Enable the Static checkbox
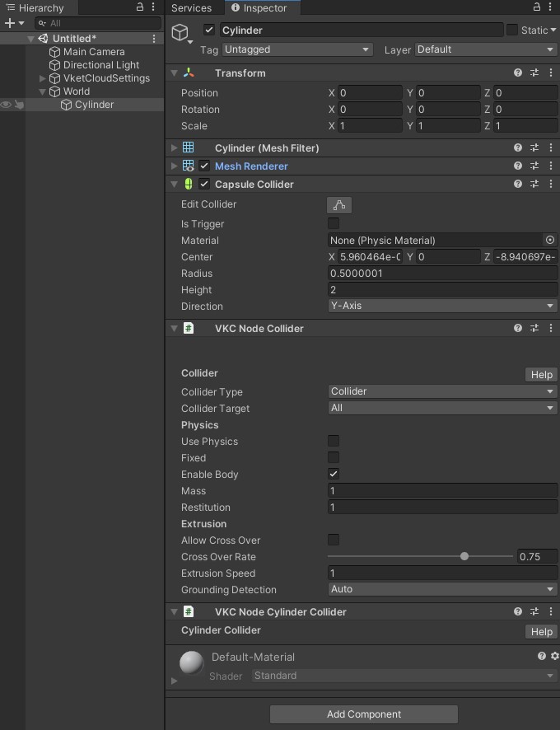The image size is (560, 730). click(512, 30)
